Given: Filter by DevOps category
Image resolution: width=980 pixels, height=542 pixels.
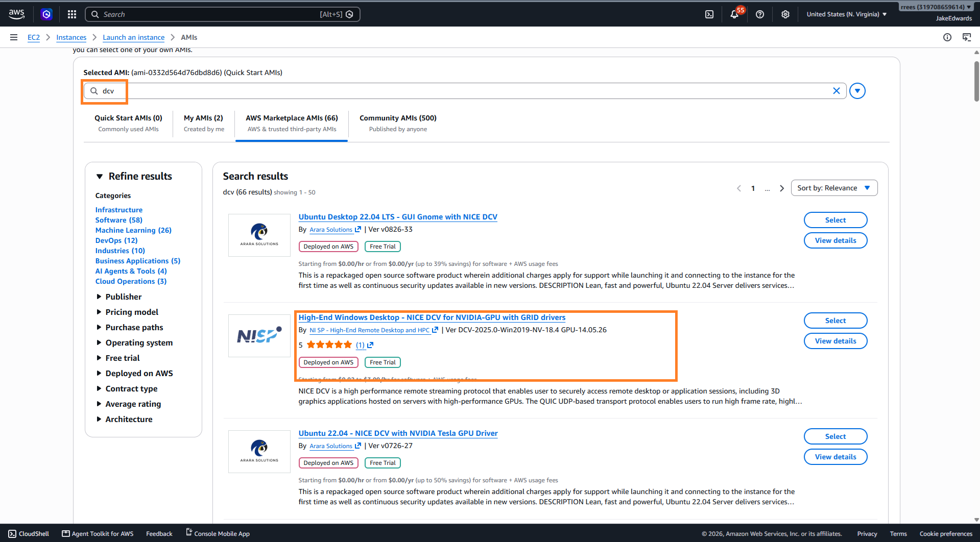Looking at the screenshot, I should point(116,240).
